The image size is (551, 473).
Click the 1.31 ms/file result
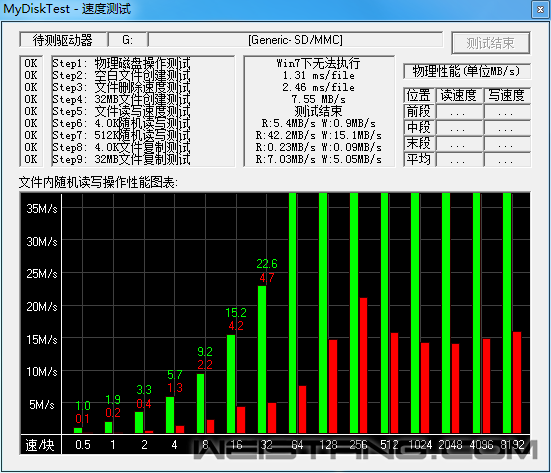click(x=318, y=75)
